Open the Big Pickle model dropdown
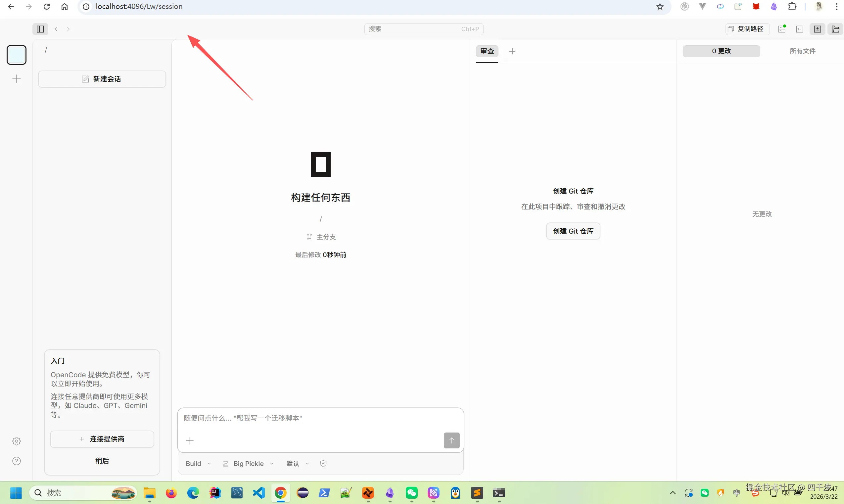The image size is (844, 504). [248, 463]
